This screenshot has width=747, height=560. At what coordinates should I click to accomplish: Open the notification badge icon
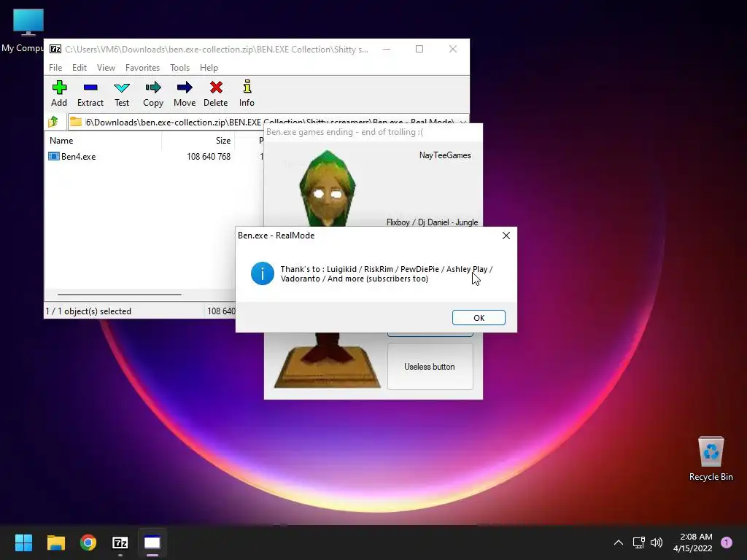(x=727, y=542)
